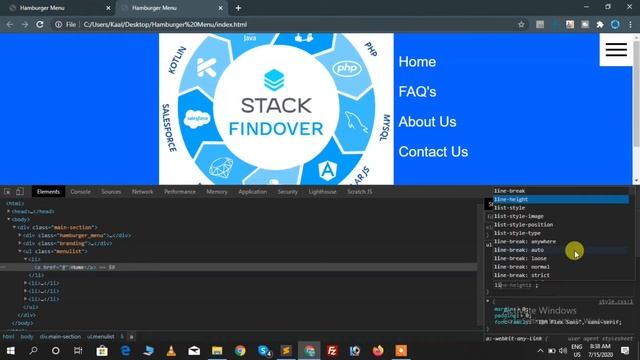The width and height of the screenshot is (640, 360).
Task: Open the Lighthouse tab in DevTools
Action: (x=322, y=191)
